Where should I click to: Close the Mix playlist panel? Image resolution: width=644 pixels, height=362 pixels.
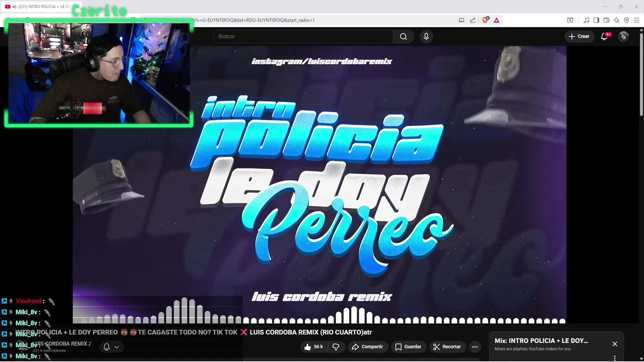[614, 344]
